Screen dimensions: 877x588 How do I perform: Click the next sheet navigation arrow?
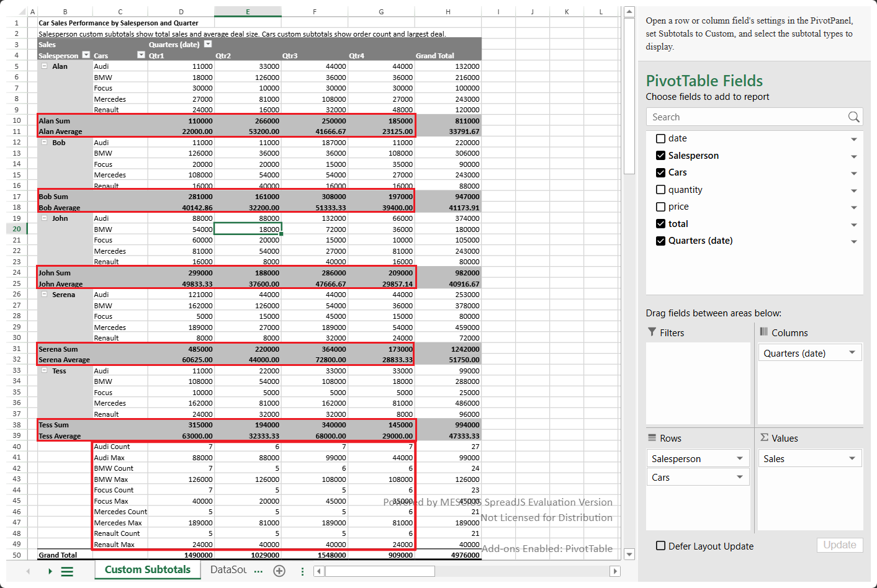tap(50, 571)
